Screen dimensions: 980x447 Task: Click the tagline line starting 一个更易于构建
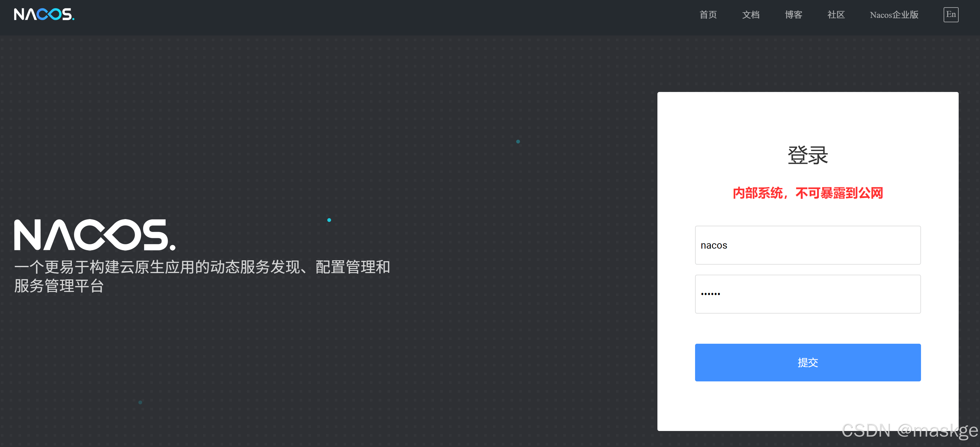[202, 267]
